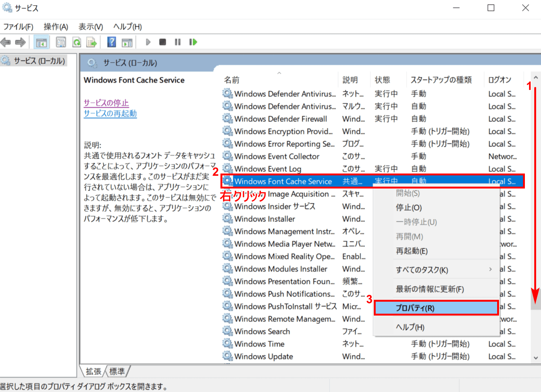
Task: Switch to the 拡張 tab
Action: coord(93,371)
